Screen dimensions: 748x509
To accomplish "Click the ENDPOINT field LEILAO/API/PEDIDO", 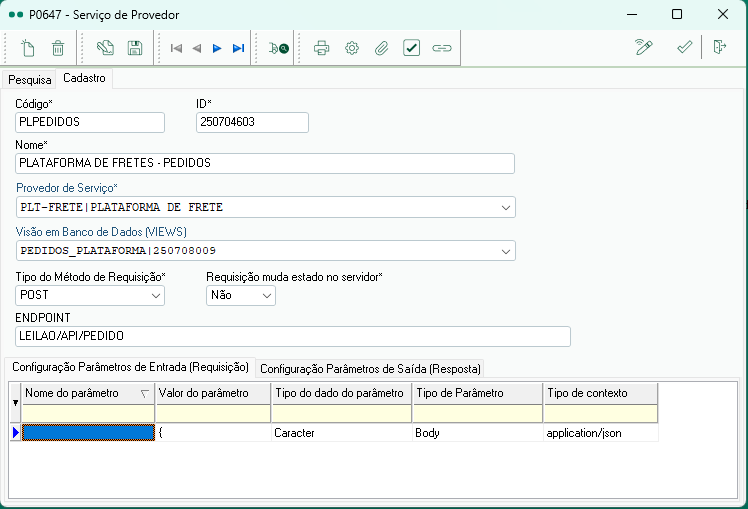I will pyautogui.click(x=293, y=336).
